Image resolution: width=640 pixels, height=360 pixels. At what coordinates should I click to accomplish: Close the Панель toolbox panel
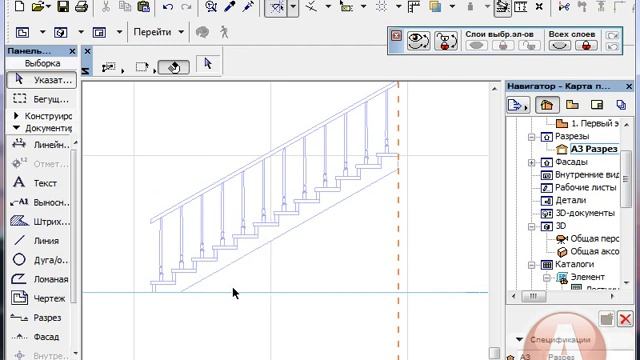72,51
